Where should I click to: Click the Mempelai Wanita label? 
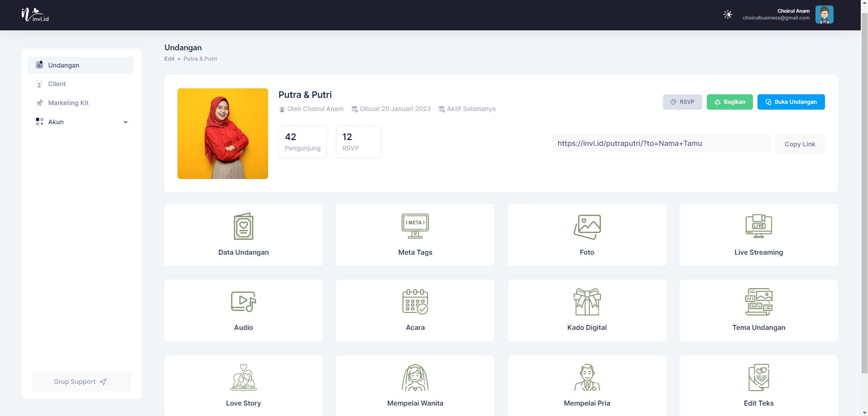(415, 403)
